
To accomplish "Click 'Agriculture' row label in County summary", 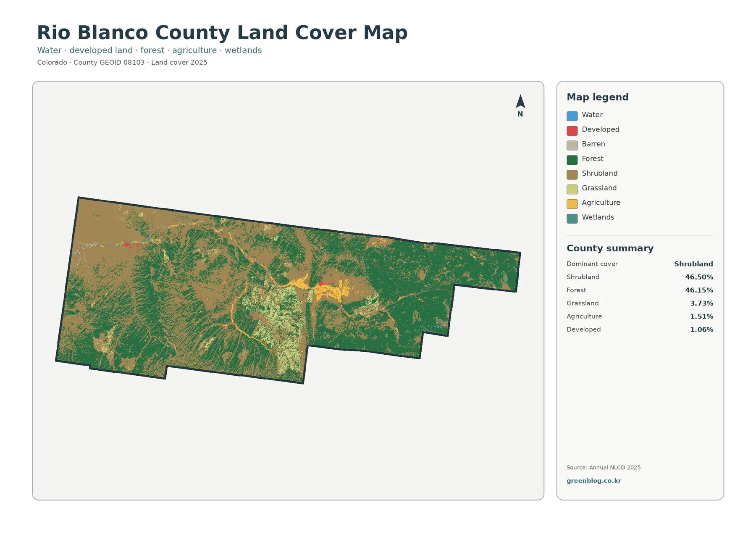I will tap(584, 316).
